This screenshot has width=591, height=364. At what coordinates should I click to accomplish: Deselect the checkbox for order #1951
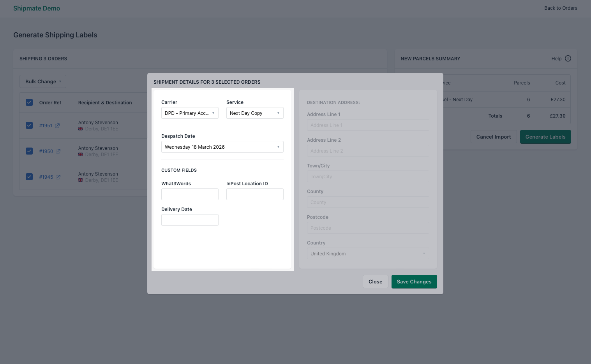[x=29, y=125]
